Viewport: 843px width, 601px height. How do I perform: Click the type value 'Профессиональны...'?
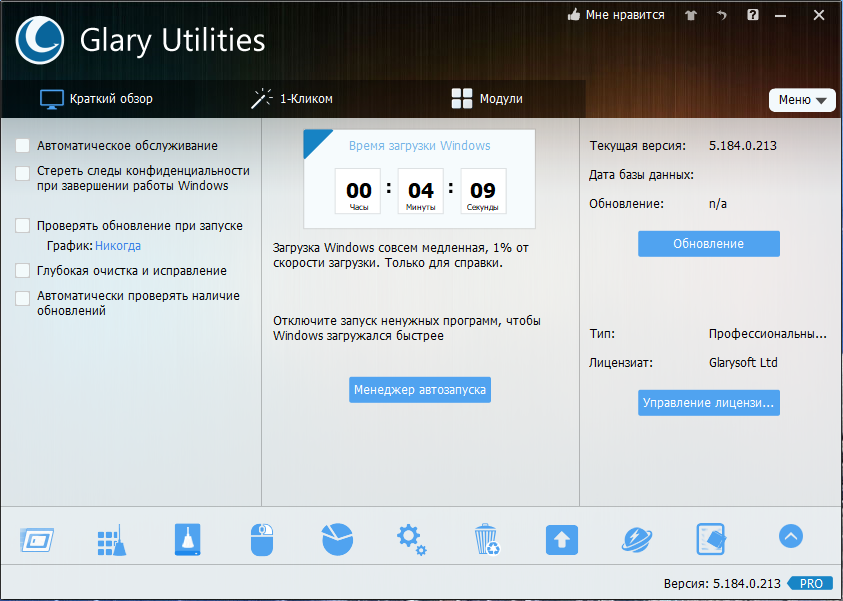click(767, 334)
